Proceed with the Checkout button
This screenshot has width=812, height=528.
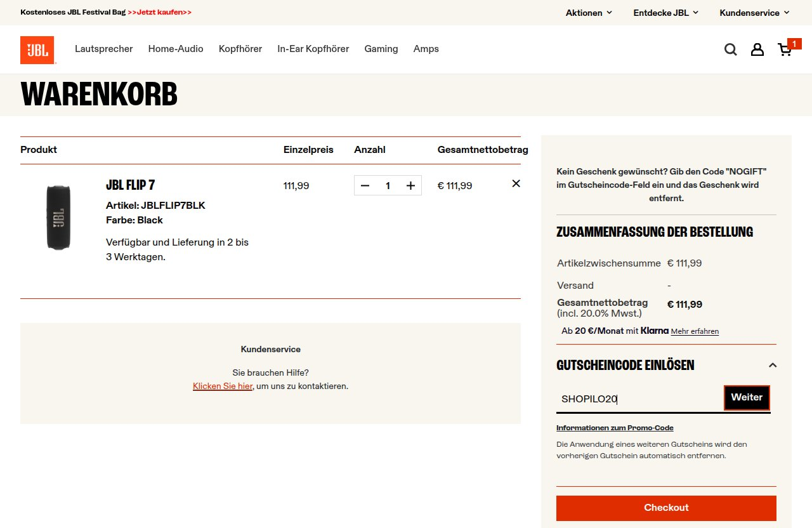tap(666, 508)
